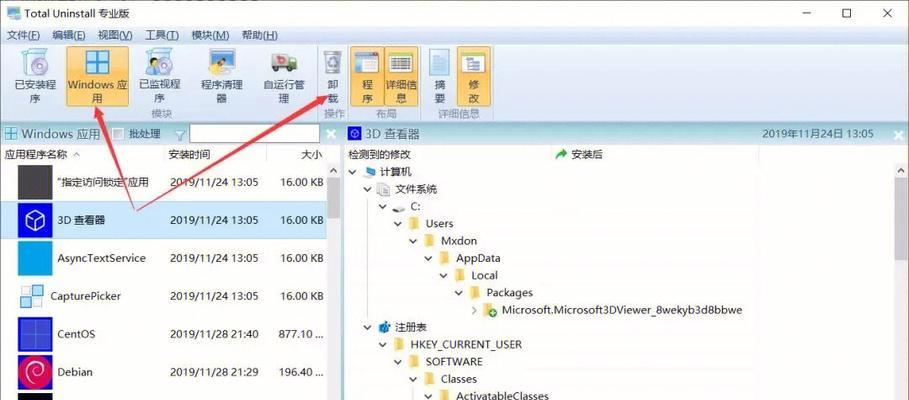Open the Monitored Programs (已监视程序) module
The image size is (909, 400).
(x=159, y=77)
